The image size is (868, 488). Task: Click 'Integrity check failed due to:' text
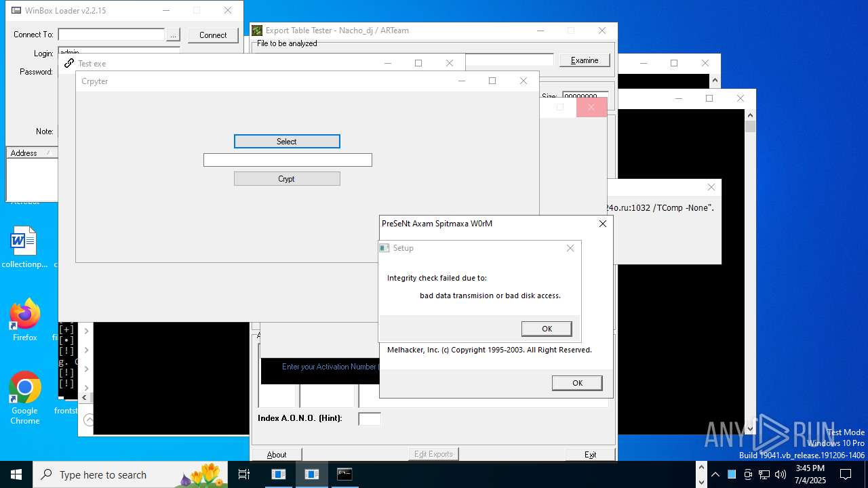click(x=437, y=278)
